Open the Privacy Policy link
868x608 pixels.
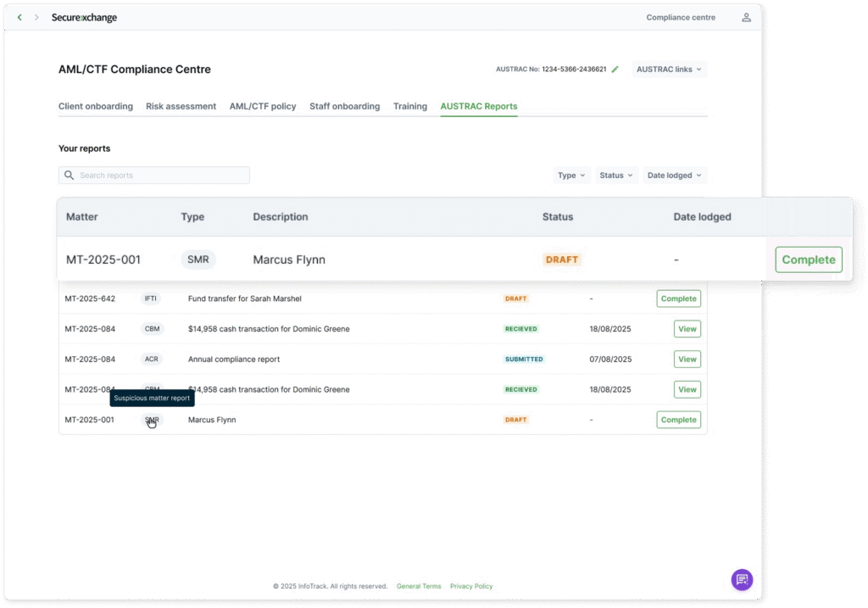click(x=471, y=586)
